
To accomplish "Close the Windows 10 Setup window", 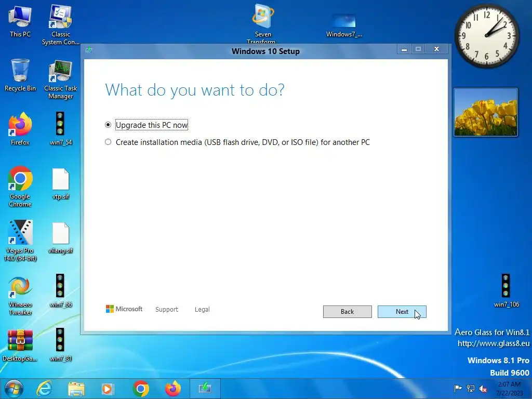I will pos(436,49).
